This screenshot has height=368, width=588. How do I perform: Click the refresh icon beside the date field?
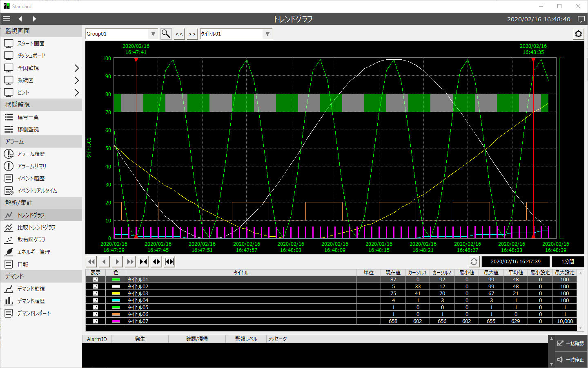click(474, 262)
